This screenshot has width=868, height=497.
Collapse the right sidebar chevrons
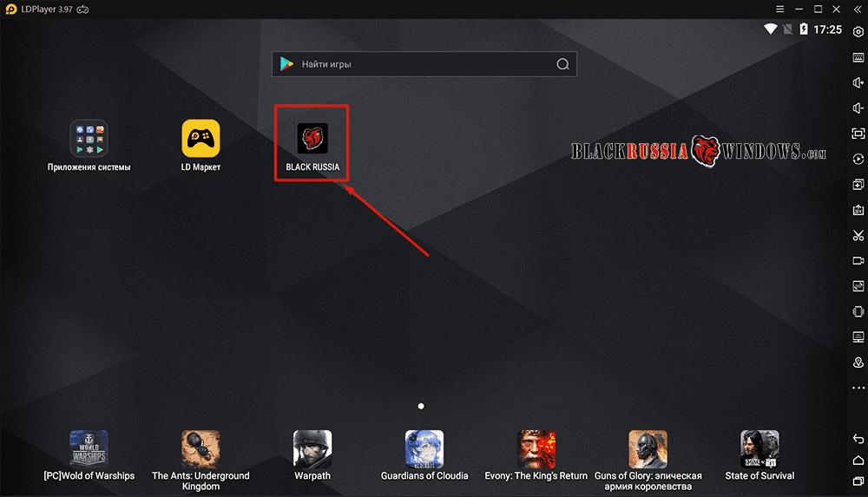coord(858,10)
